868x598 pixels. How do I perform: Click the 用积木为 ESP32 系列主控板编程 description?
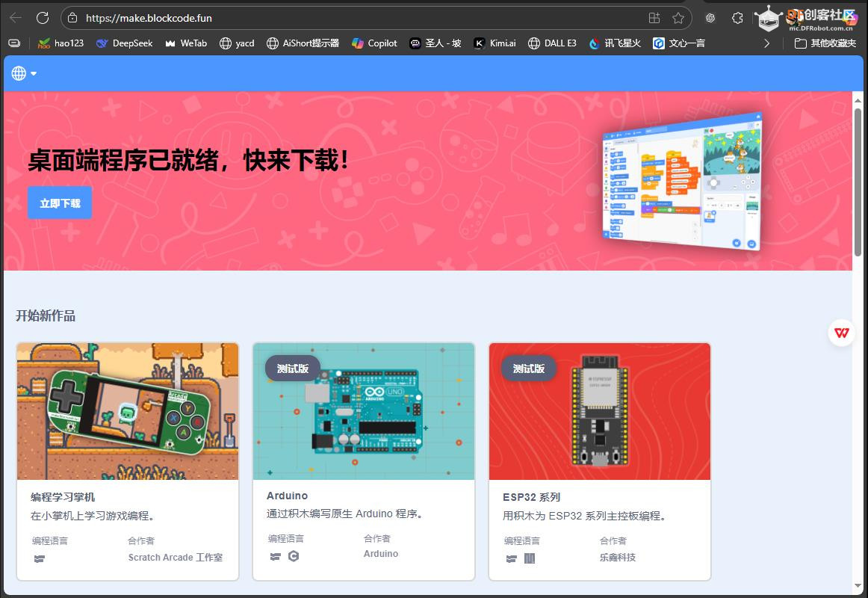pyautogui.click(x=585, y=516)
